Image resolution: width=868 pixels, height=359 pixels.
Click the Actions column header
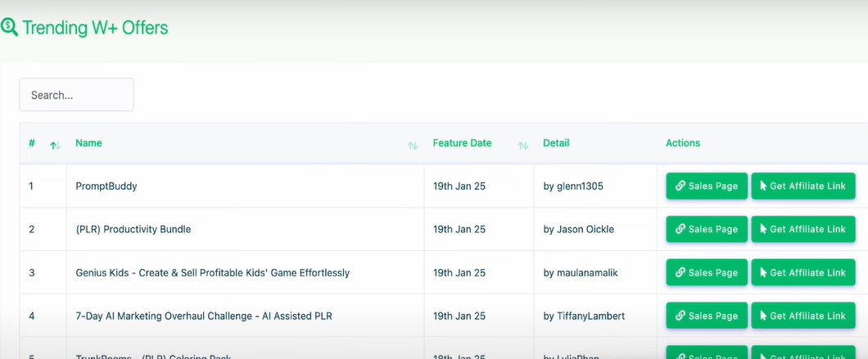pyautogui.click(x=683, y=143)
